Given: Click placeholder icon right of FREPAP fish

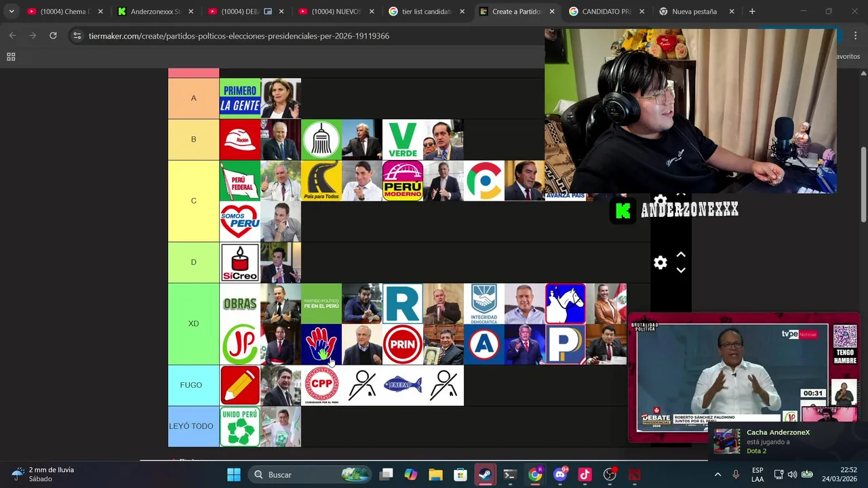Looking at the screenshot, I should pyautogui.click(x=443, y=385).
